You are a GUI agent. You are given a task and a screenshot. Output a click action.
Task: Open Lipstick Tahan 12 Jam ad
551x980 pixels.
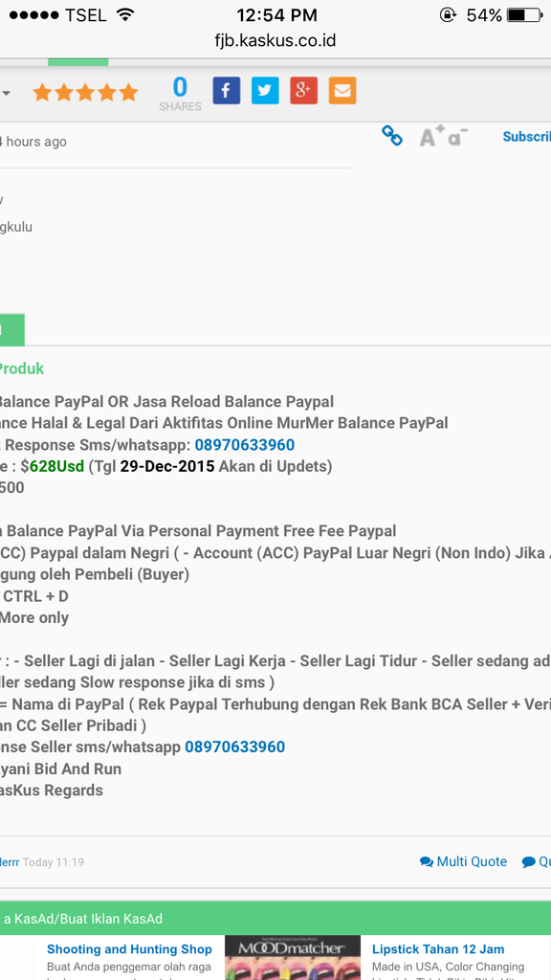(x=438, y=949)
